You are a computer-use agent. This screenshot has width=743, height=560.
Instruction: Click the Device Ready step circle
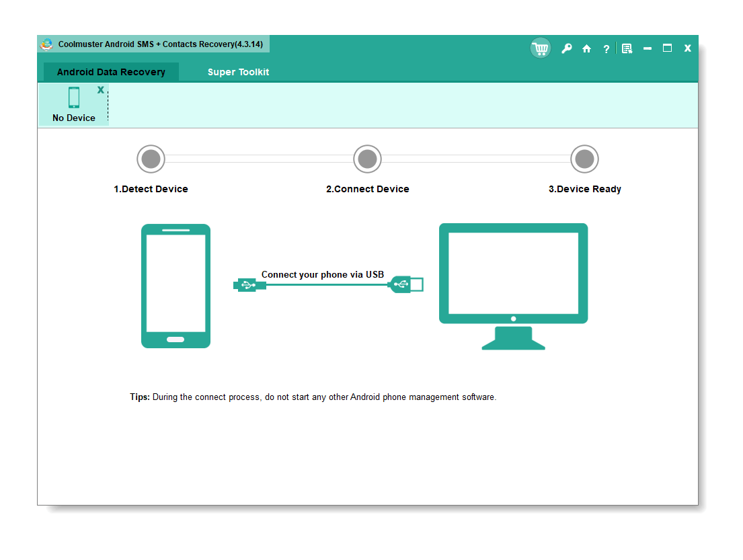(584, 159)
